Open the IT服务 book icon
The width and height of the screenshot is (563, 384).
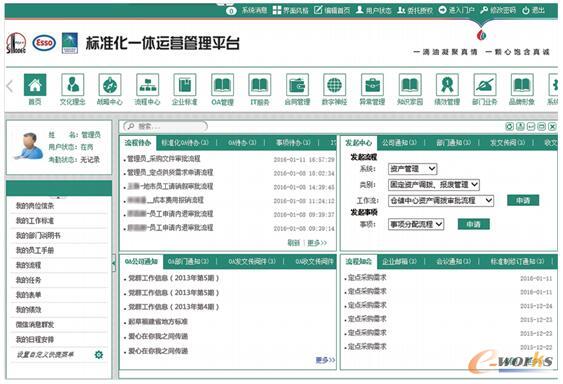[x=260, y=85]
